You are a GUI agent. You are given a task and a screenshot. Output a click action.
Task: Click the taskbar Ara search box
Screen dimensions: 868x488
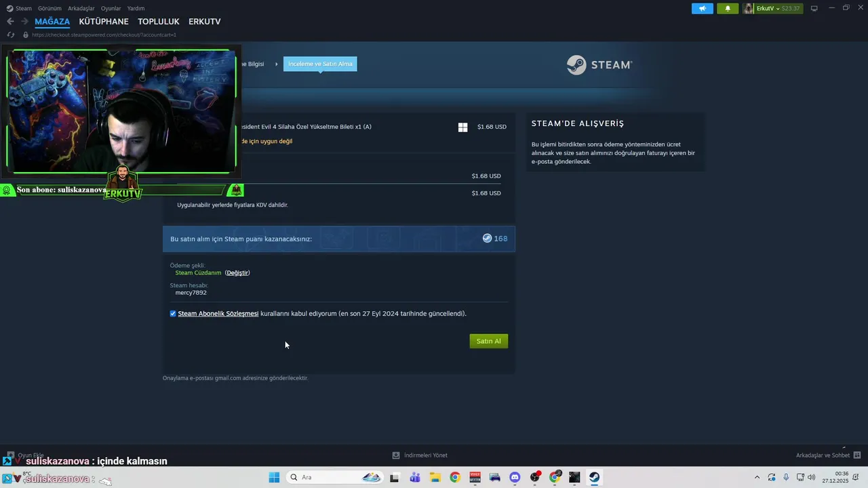(x=335, y=477)
